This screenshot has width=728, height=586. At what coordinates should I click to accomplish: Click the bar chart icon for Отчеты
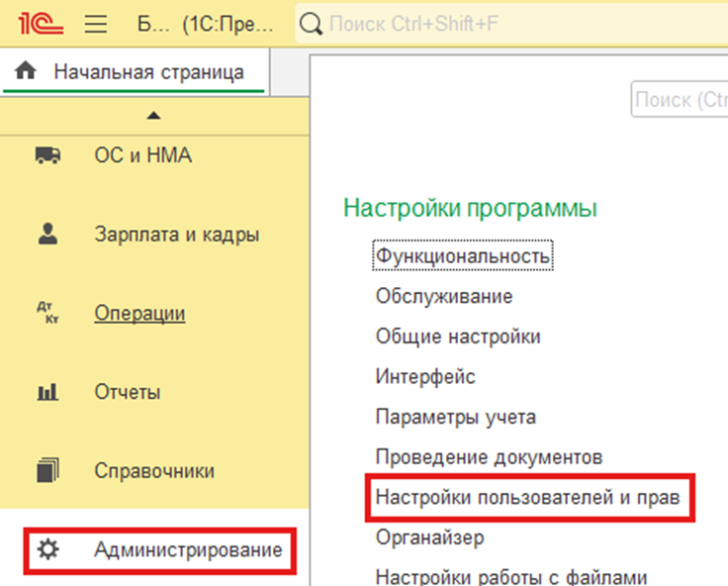[47, 393]
